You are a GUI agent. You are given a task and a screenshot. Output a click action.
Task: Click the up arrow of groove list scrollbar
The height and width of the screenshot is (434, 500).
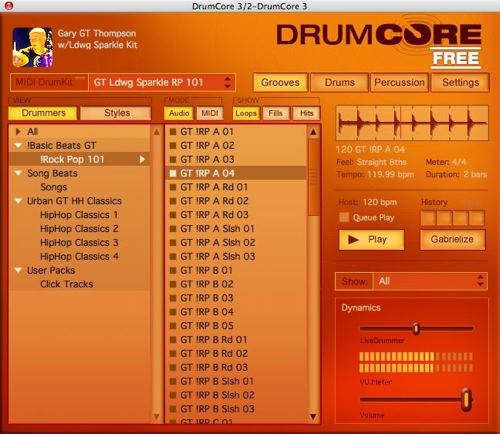point(313,132)
